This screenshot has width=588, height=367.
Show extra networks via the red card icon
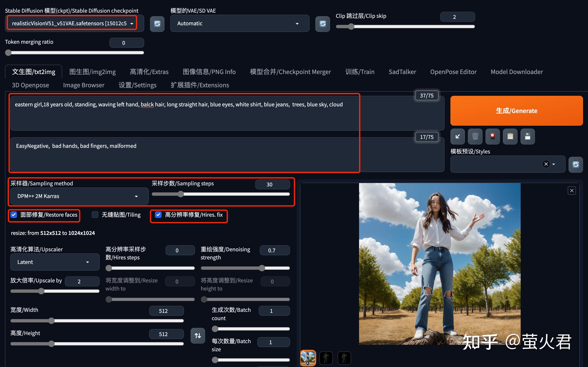click(492, 136)
